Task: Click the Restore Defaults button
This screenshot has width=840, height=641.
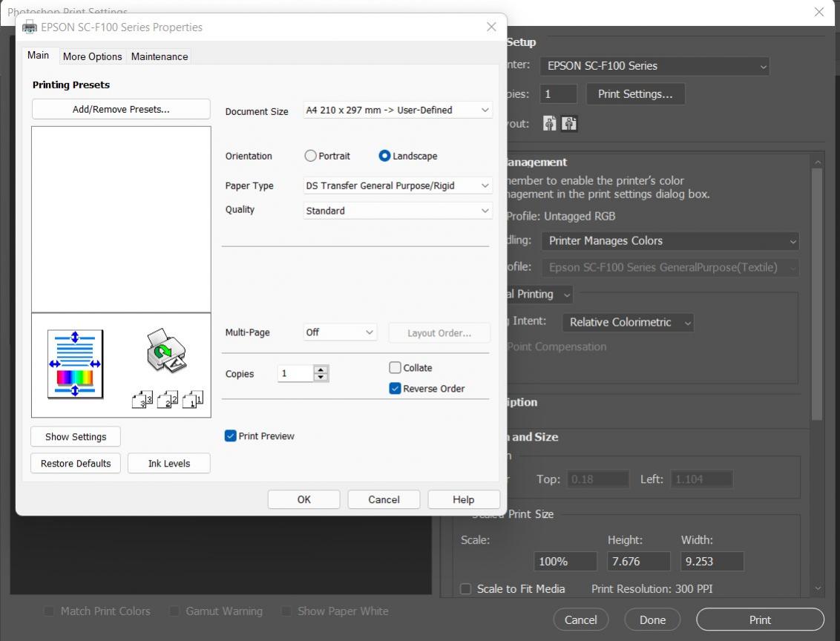Action: 76,463
